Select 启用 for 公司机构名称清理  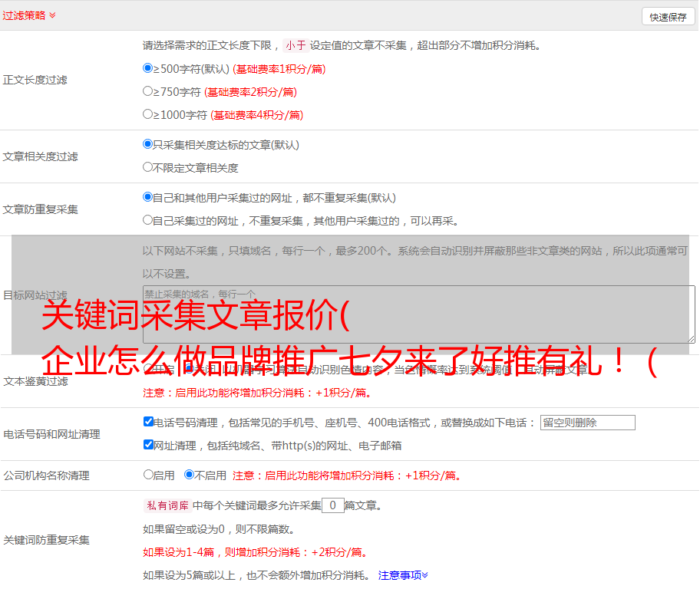(x=148, y=474)
